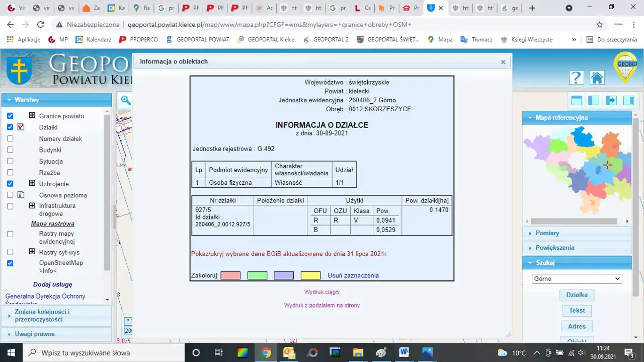
Task: Open the Górno dropdown in Szukaj
Action: coord(577,278)
